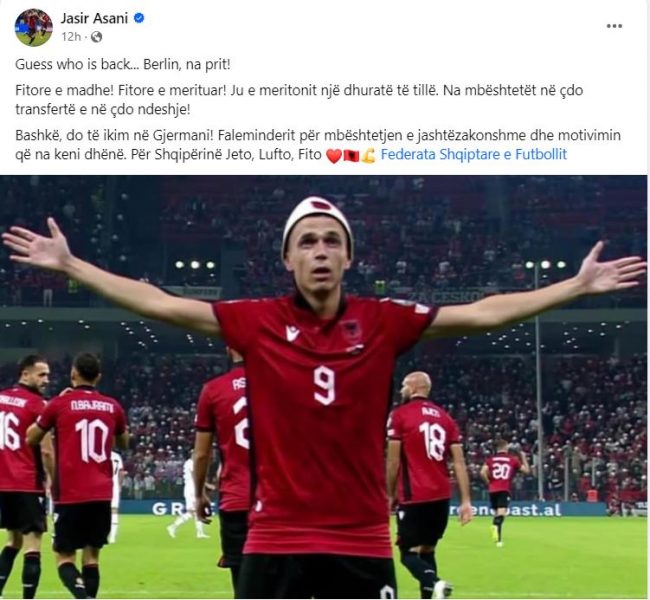
Task: Open the Jasir Asani profile name link
Action: pos(94,18)
